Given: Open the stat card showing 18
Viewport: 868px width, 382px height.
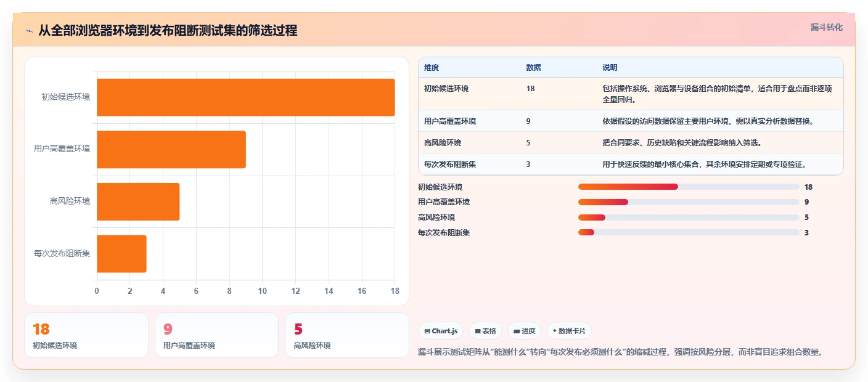Looking at the screenshot, I should (86, 335).
